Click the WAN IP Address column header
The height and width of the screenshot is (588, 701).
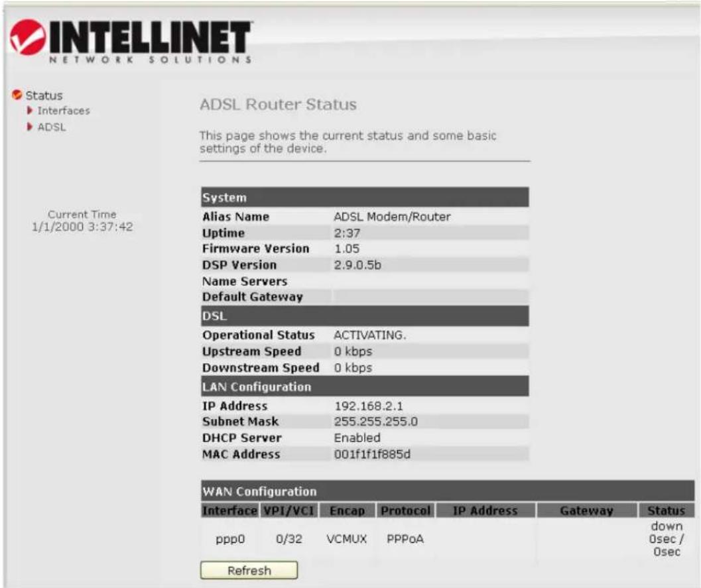click(x=485, y=510)
